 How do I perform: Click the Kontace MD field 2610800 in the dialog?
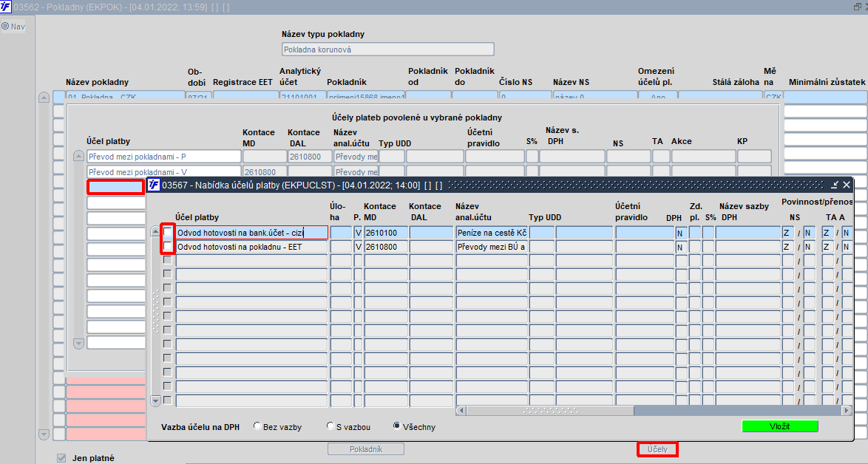(x=386, y=247)
